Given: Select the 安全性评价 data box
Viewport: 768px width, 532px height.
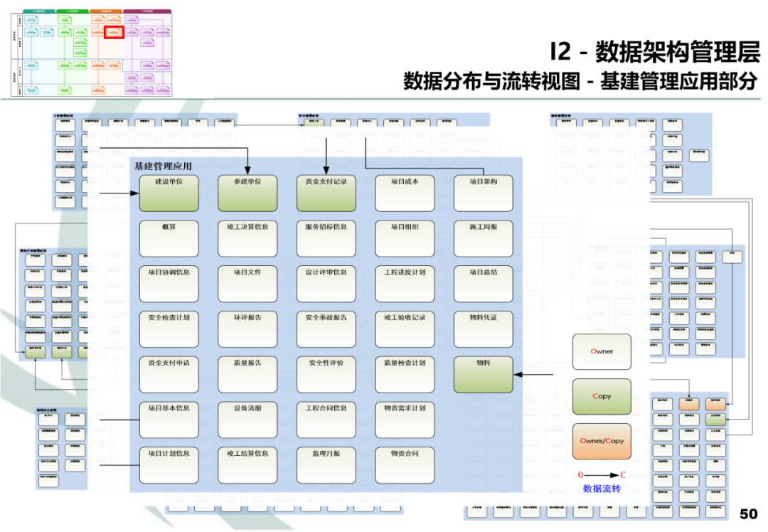Looking at the screenshot, I should (326, 375).
